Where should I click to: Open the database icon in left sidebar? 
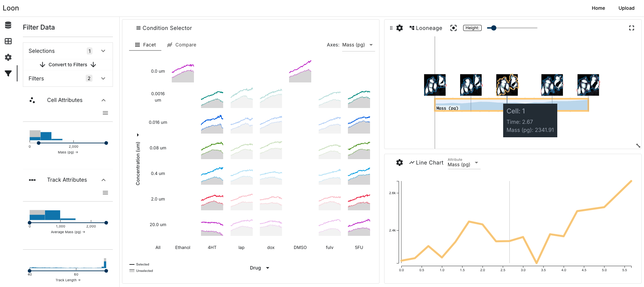click(8, 25)
